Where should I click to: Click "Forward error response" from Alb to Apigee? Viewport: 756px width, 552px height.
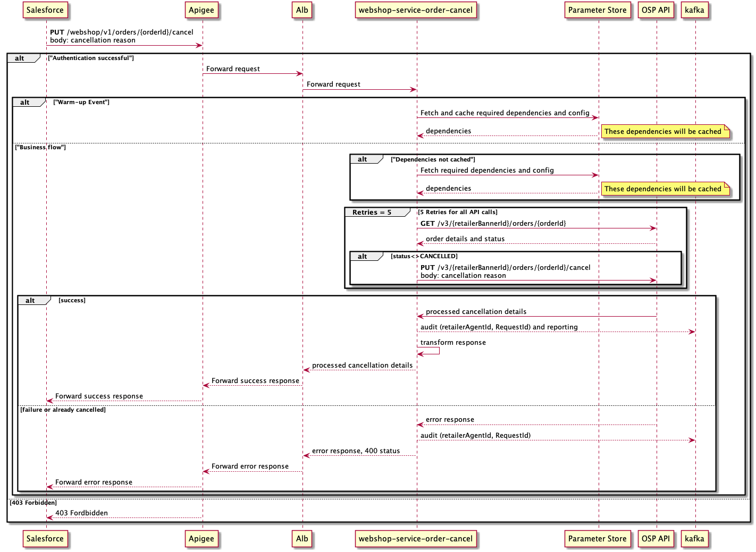(x=250, y=466)
